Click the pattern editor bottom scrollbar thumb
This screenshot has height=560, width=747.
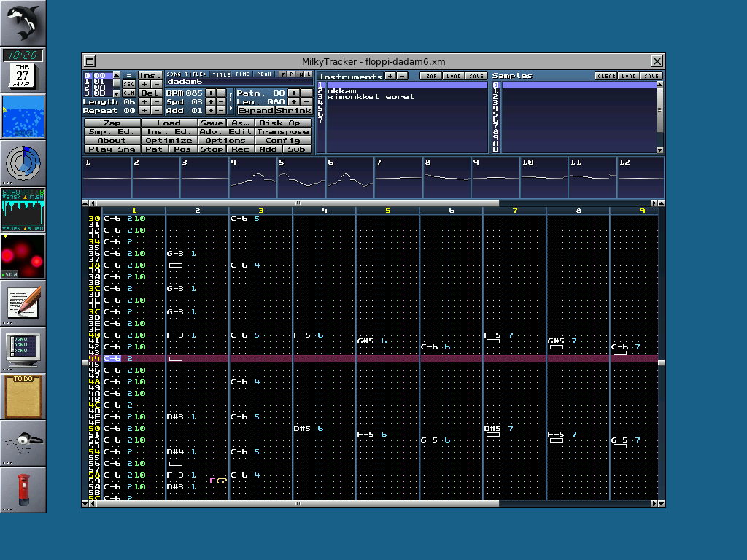coord(298,503)
